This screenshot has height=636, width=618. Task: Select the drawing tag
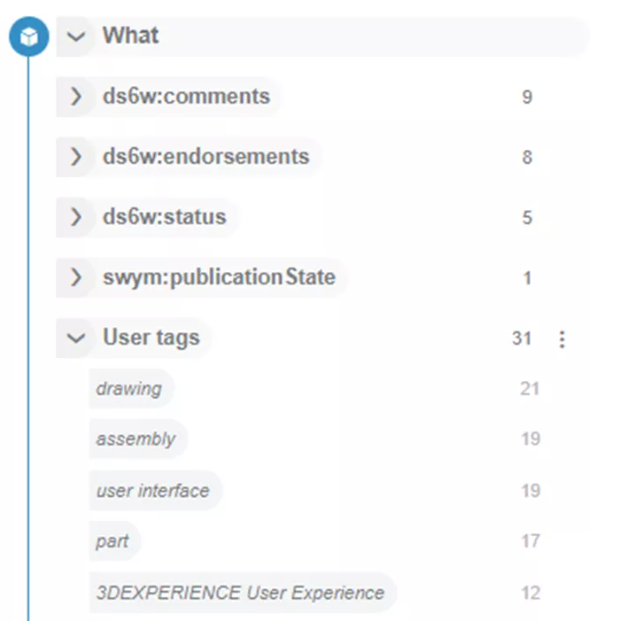tap(129, 389)
